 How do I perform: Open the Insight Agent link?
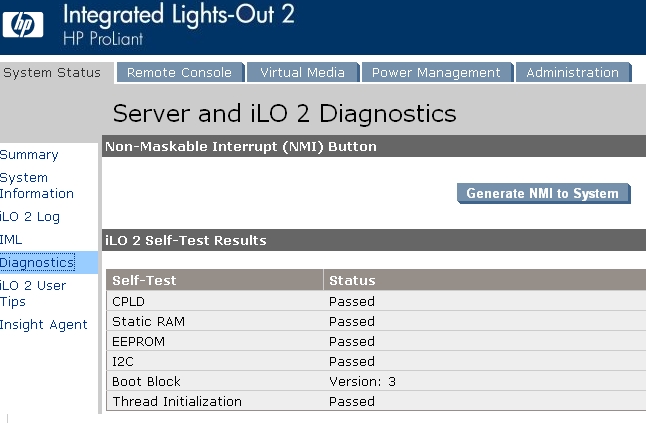(x=44, y=325)
